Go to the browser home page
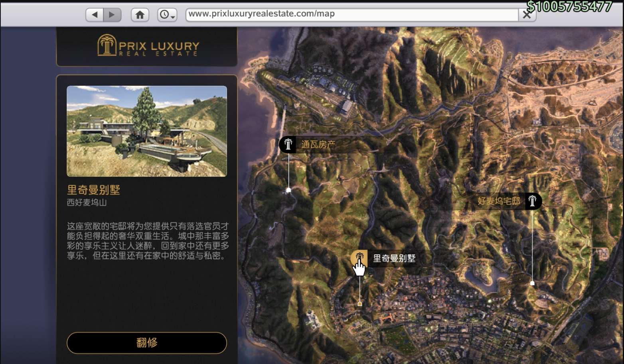 point(140,15)
